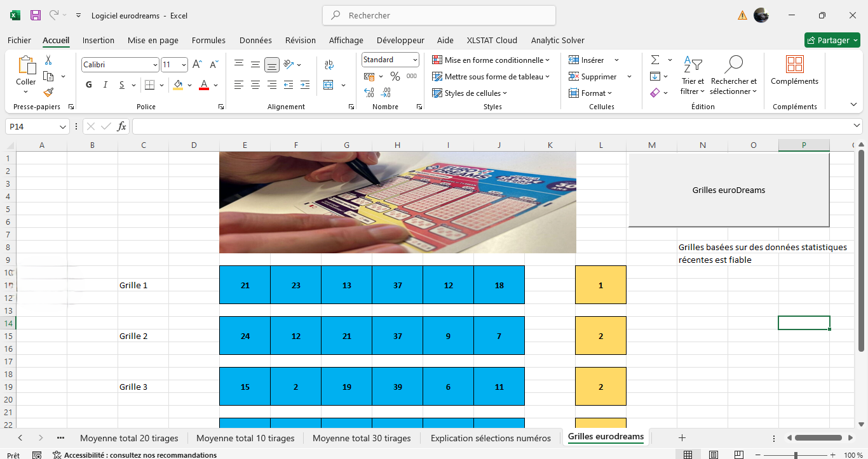This screenshot has width=868, height=459.
Task: Switch to the Développeur ribbon tab
Action: pyautogui.click(x=400, y=40)
